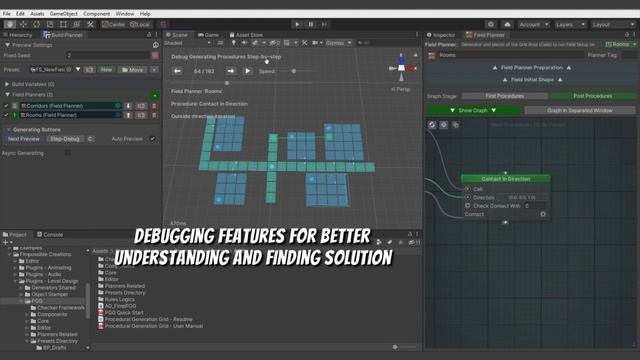Collapse the Generating Buttons section
The height and width of the screenshot is (360, 640).
[9, 130]
